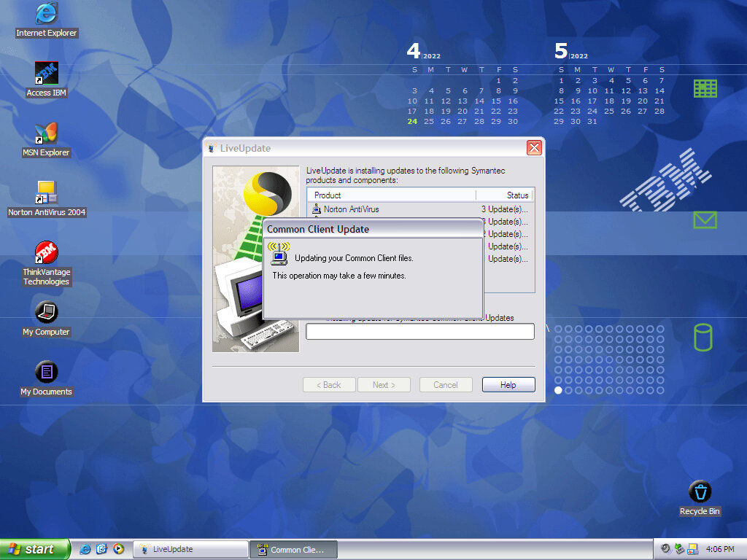Open the My Documents desktop icon
This screenshot has width=747, height=560.
pos(46,373)
